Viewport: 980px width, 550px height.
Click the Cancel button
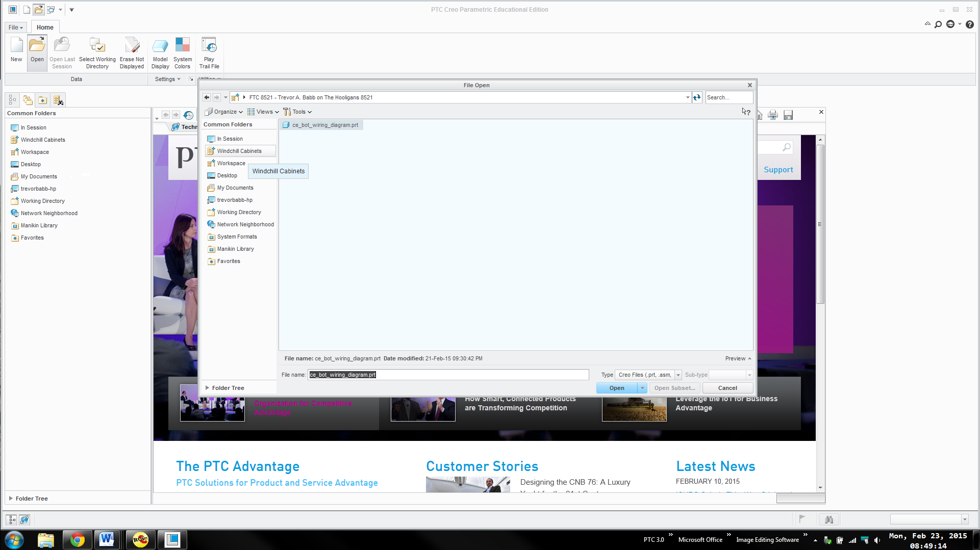point(726,387)
